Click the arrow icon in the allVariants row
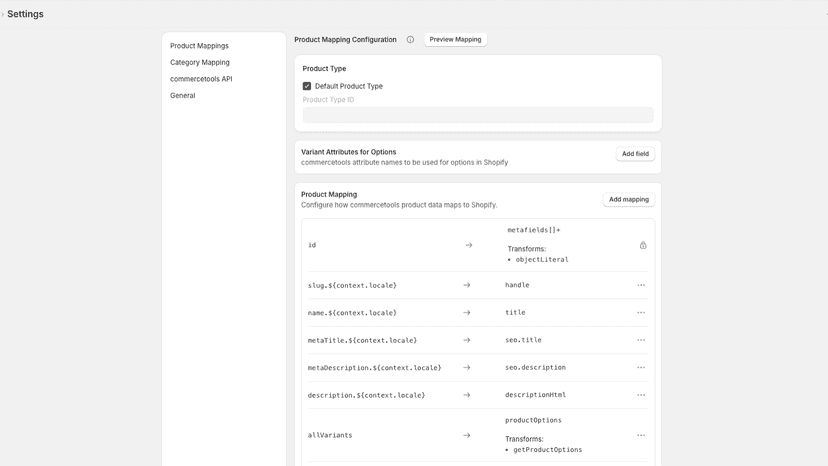The height and width of the screenshot is (466, 828). pos(467,435)
